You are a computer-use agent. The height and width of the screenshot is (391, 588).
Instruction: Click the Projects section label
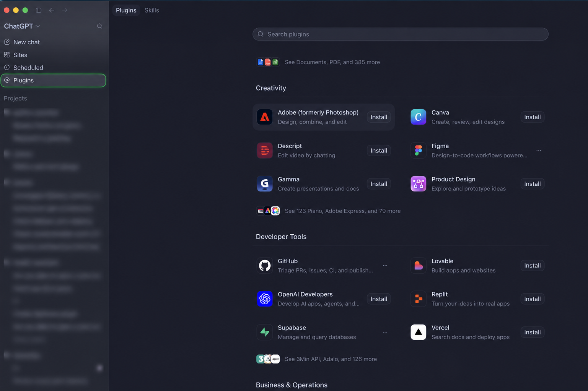[x=15, y=98]
